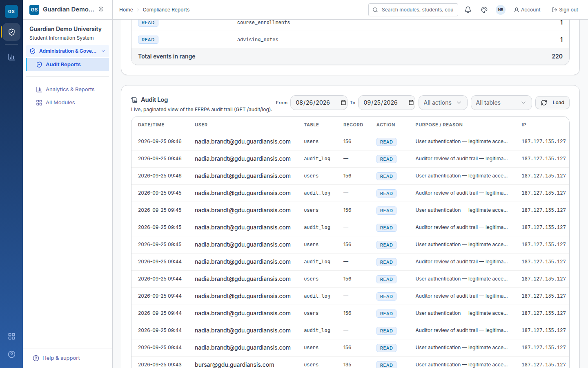Click Total events in range label
The width and height of the screenshot is (588, 368).
(x=167, y=56)
